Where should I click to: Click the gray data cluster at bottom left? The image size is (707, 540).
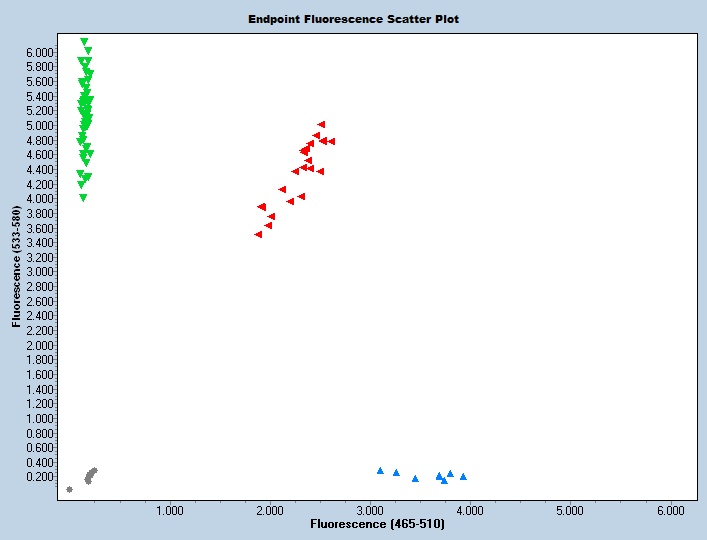pyautogui.click(x=90, y=475)
